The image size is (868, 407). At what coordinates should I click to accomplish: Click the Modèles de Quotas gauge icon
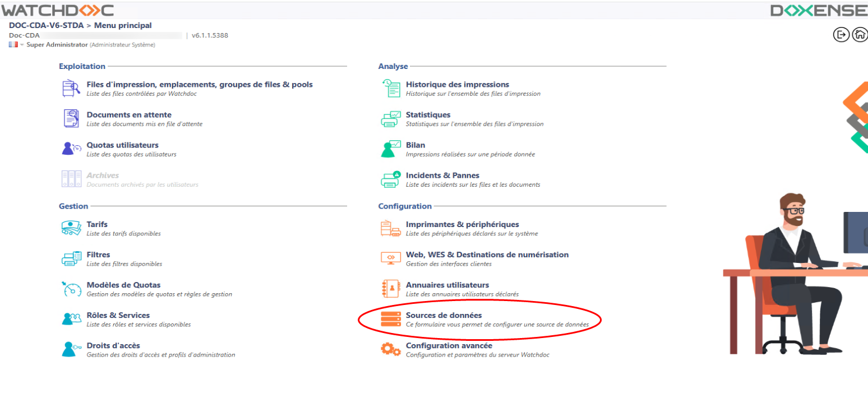point(71,289)
